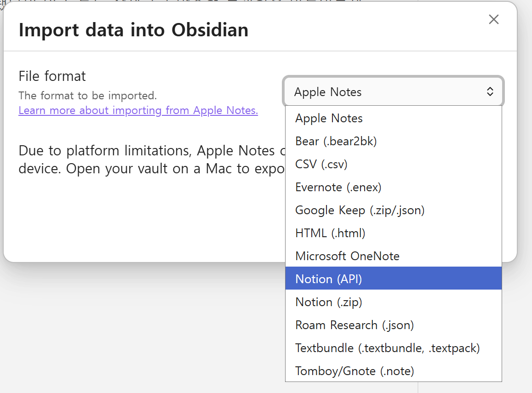Choose Google Keep (.zip/.json)

pos(393,210)
